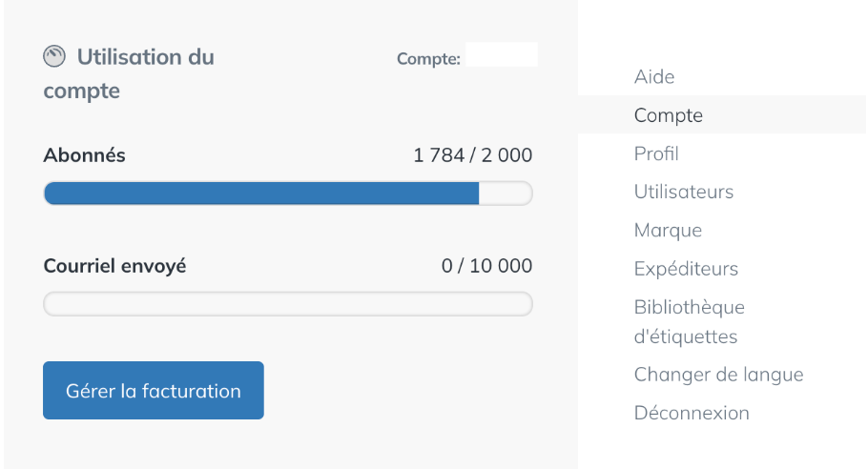Click the Abonnés label

click(84, 154)
